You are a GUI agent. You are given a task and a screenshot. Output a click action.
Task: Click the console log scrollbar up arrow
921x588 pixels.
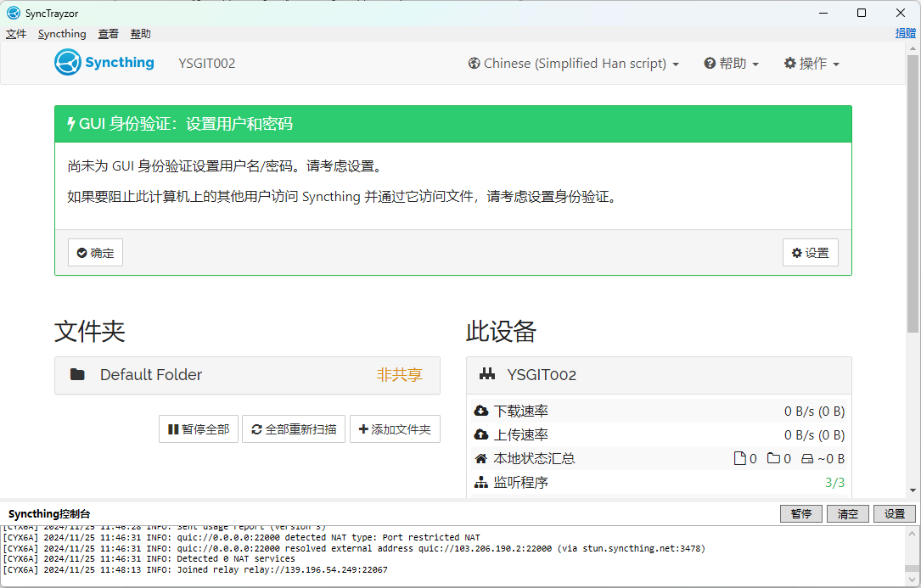point(912,534)
